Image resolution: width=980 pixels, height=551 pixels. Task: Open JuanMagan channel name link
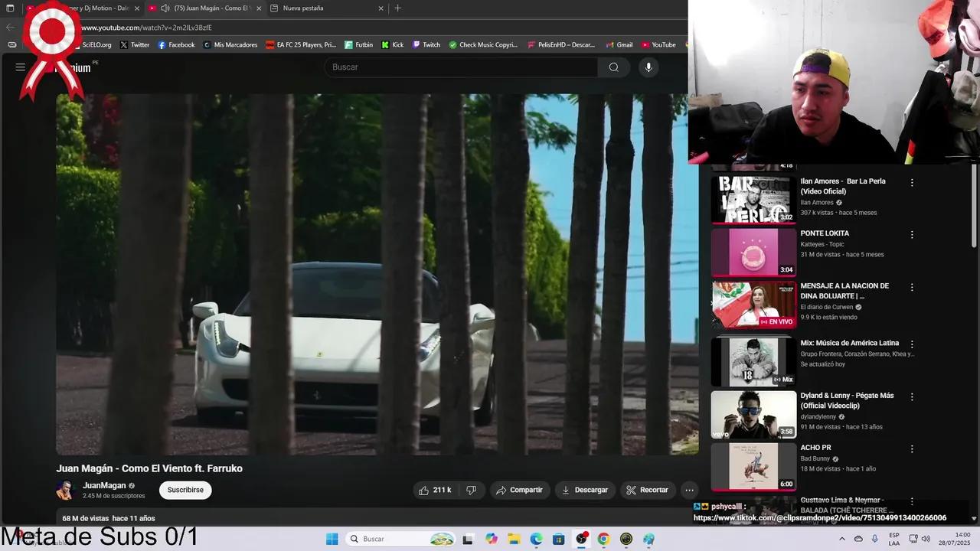104,485
